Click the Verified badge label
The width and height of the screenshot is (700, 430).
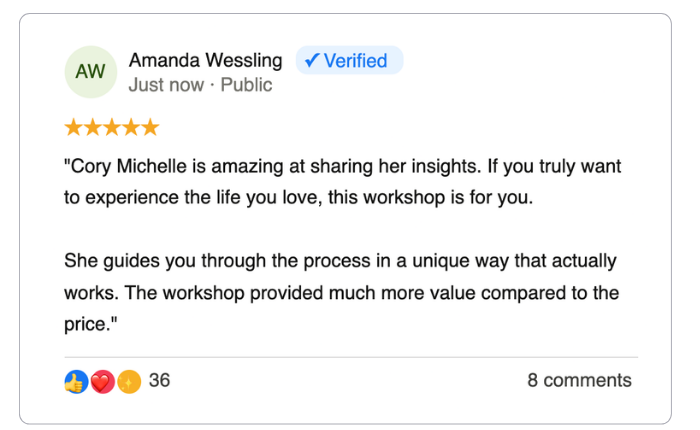[x=355, y=61]
